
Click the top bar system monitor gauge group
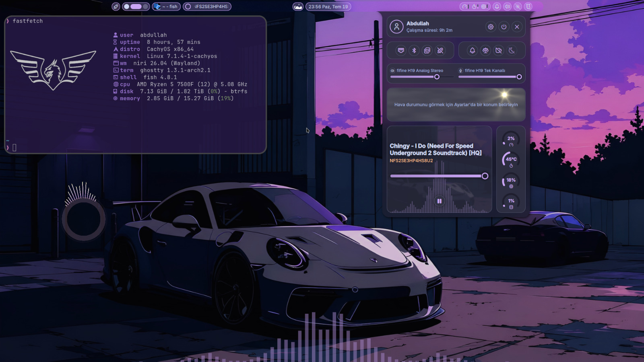click(x=475, y=6)
